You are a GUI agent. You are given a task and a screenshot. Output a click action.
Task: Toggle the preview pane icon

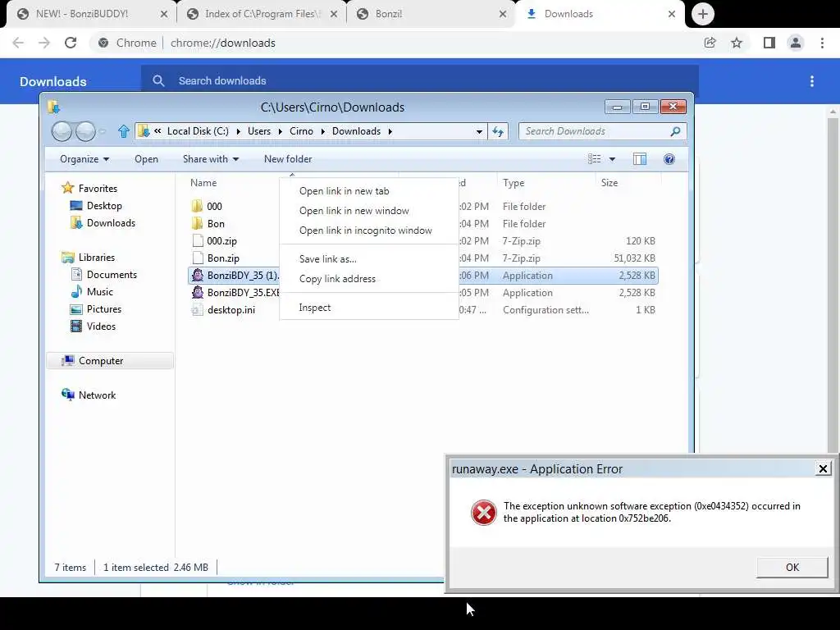point(640,159)
